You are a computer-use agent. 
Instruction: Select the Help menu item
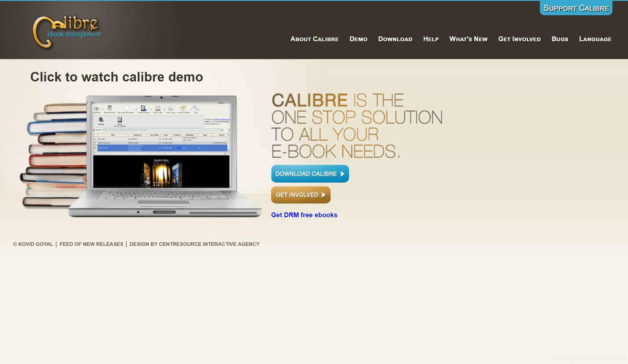pyautogui.click(x=431, y=39)
